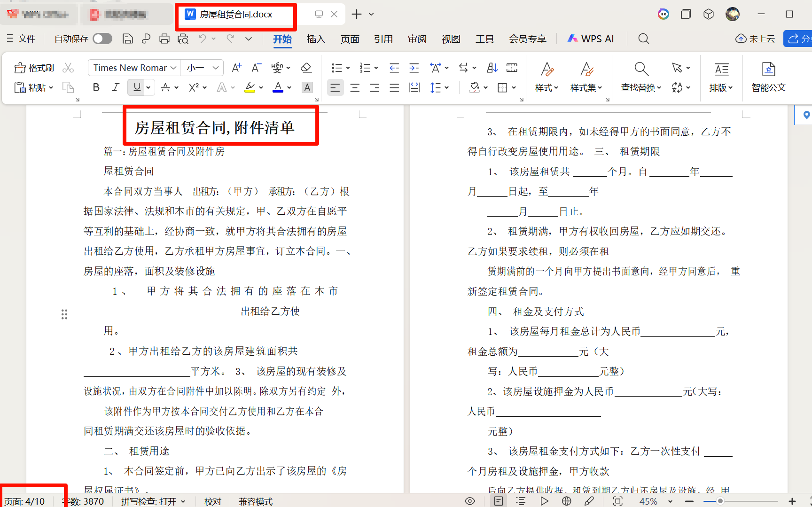Toggle 自动保存 autosave switch off
812x507 pixels.
(102, 39)
